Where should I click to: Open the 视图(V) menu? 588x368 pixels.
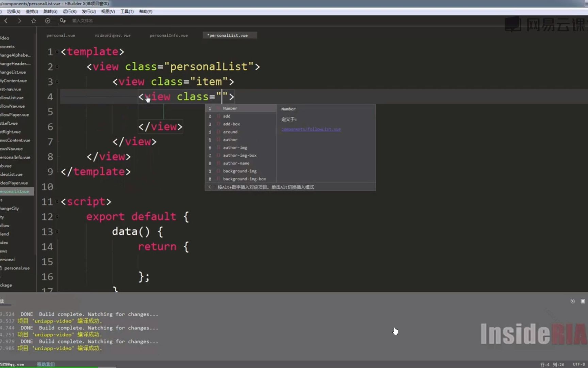point(108,12)
